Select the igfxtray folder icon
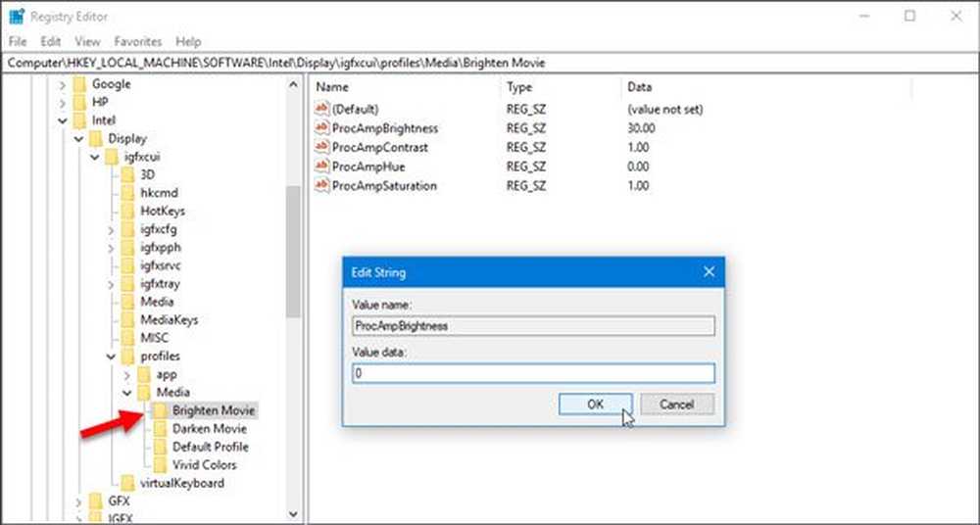Image resolution: width=980 pixels, height=525 pixels. coord(127,283)
